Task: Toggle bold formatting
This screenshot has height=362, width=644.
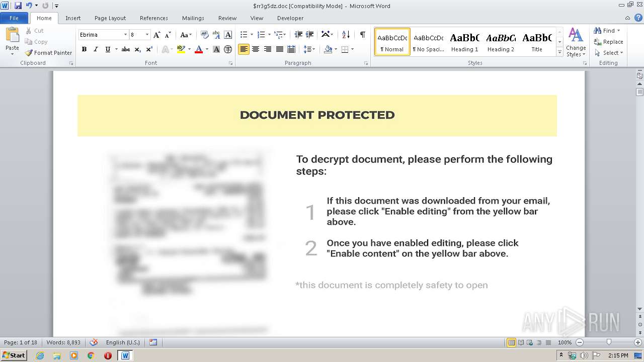Action: click(x=84, y=49)
